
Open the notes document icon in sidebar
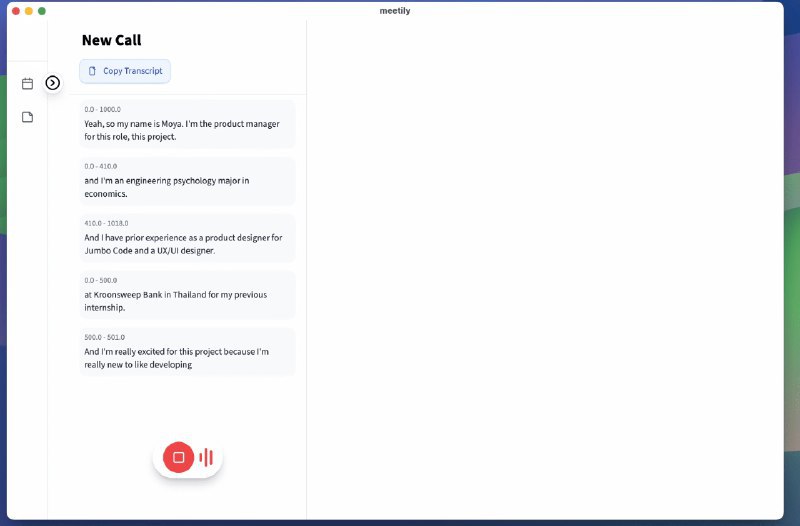(x=27, y=117)
